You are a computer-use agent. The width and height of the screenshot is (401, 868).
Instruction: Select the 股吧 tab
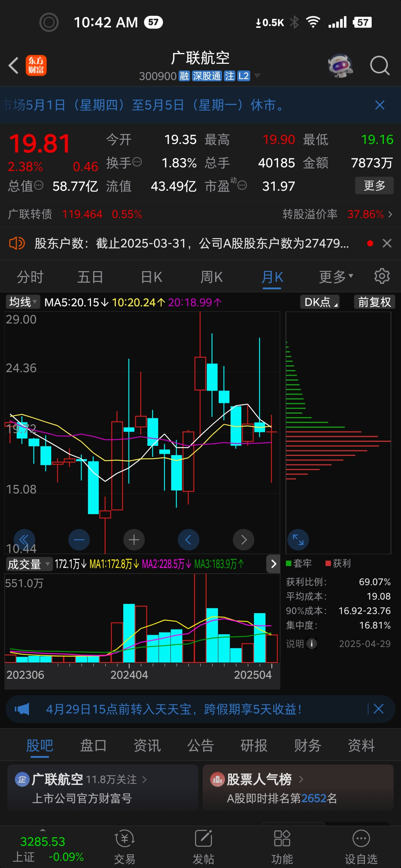click(40, 746)
